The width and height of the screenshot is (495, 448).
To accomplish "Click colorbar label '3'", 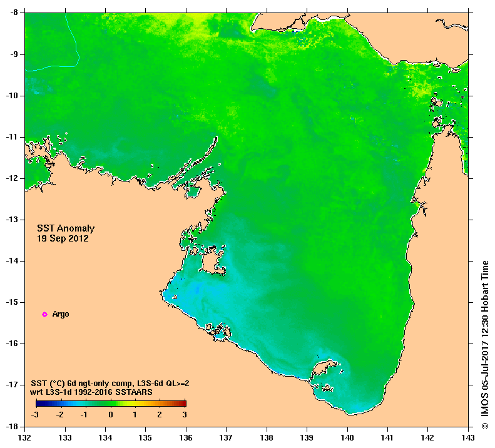I will (185, 415).
